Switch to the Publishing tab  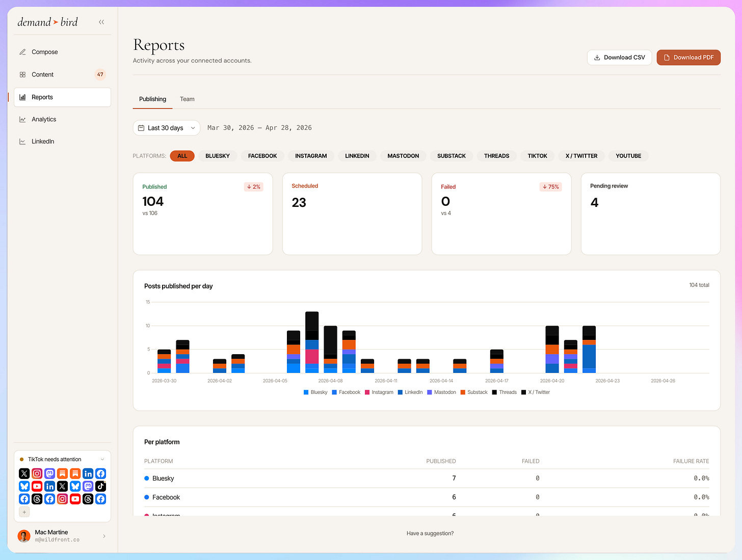coord(152,99)
